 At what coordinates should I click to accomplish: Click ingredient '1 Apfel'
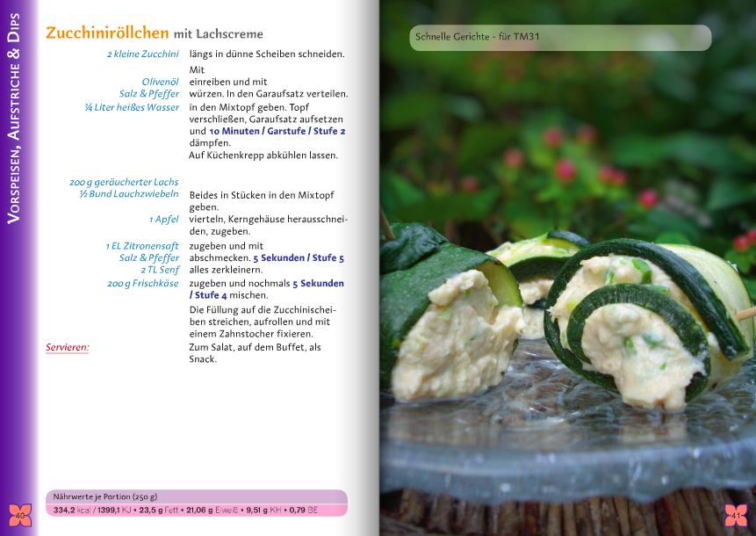click(164, 220)
